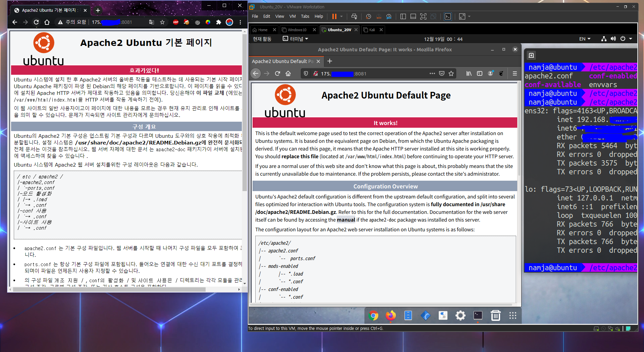Bookmark this page in Firefox
This screenshot has height=352, width=644.
(x=451, y=73)
